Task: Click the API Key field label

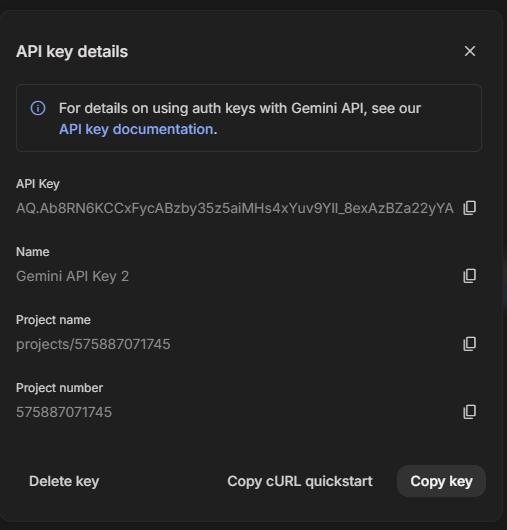Action: coord(38,184)
